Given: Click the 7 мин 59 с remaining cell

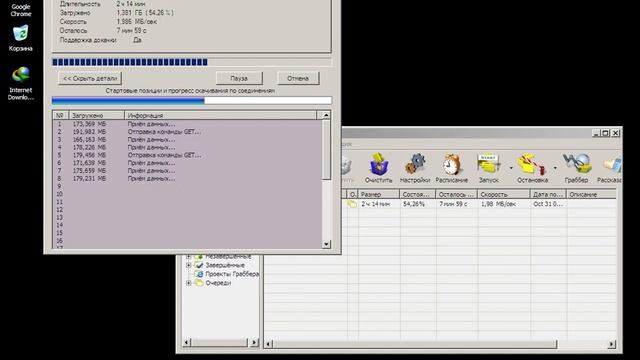Looking at the screenshot, I should pyautogui.click(x=453, y=204).
